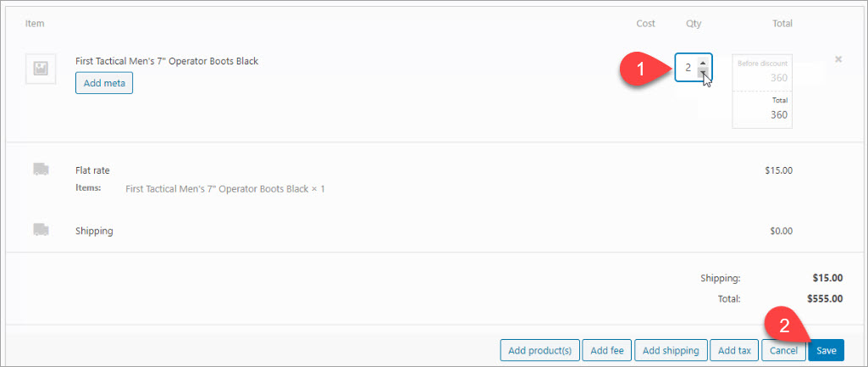Viewport: 868px width, 367px height.
Task: Add a fee to the order
Action: click(606, 350)
